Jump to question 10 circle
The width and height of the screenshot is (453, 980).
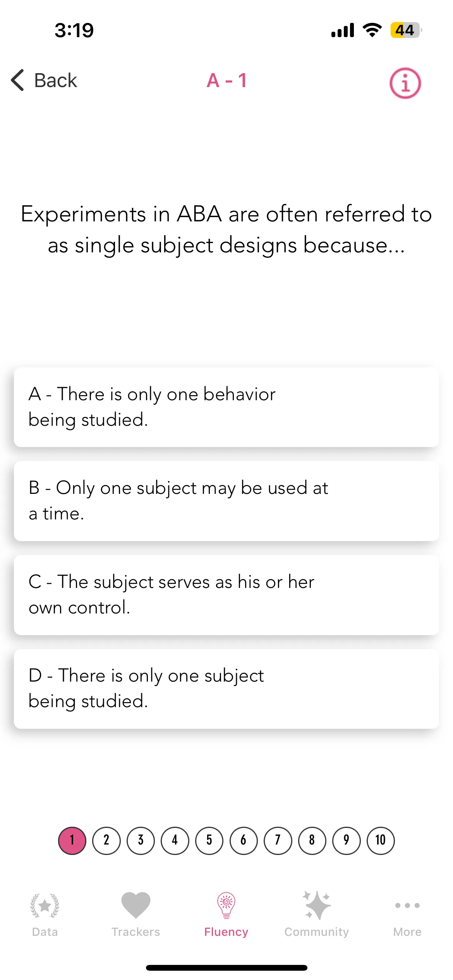[x=381, y=840]
